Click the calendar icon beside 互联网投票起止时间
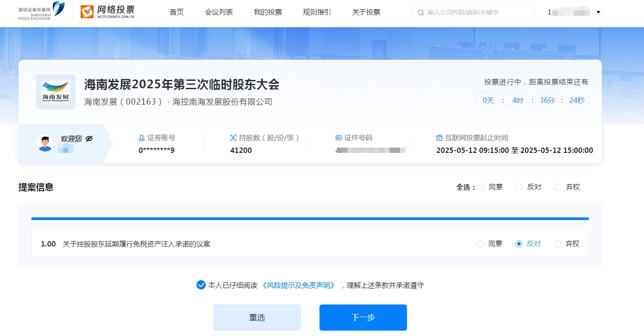 coord(440,138)
